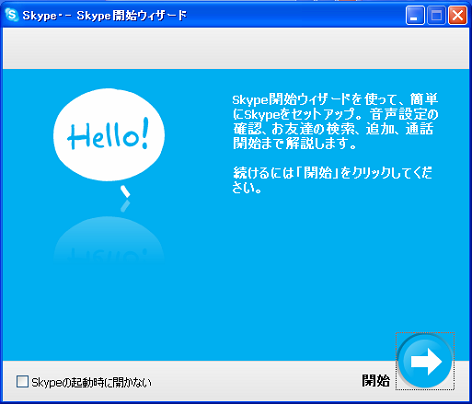Click the wizard introduction paragraph about setup
Image resolution: width=472 pixels, height=404 pixels.
point(335,121)
